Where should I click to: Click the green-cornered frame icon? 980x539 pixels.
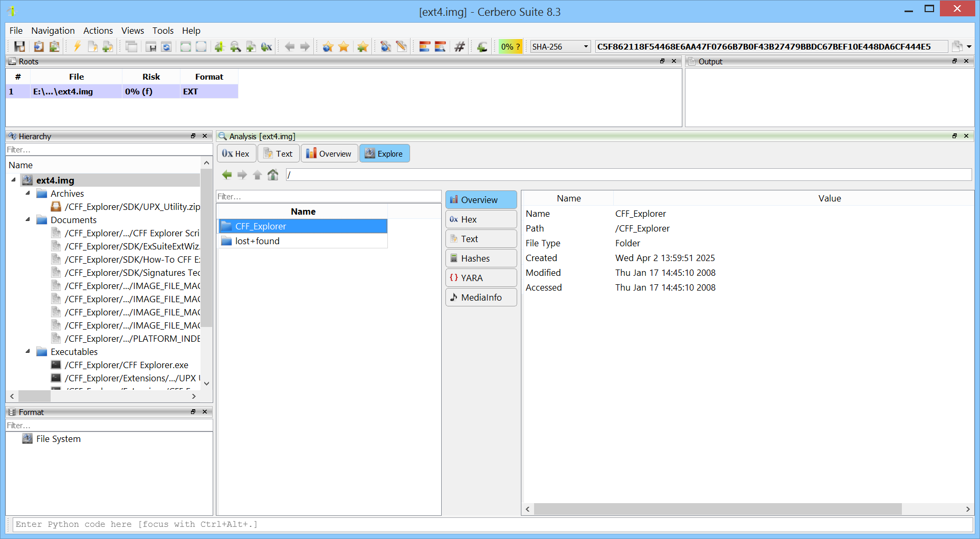point(186,46)
